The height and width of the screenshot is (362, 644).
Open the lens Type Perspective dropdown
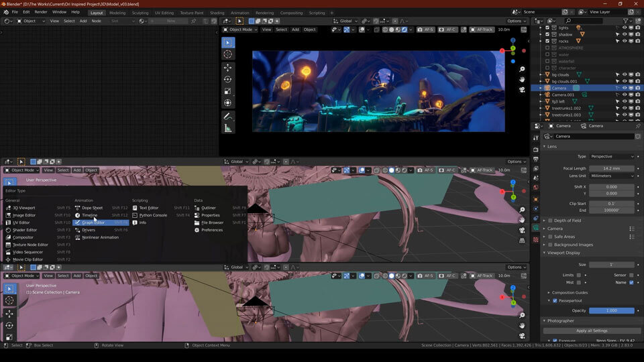click(x=612, y=156)
